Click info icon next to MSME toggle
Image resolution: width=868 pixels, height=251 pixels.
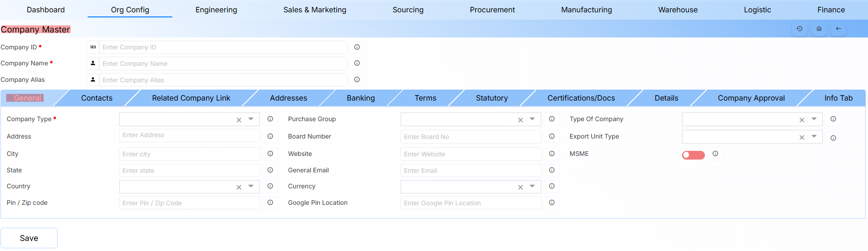(x=715, y=154)
